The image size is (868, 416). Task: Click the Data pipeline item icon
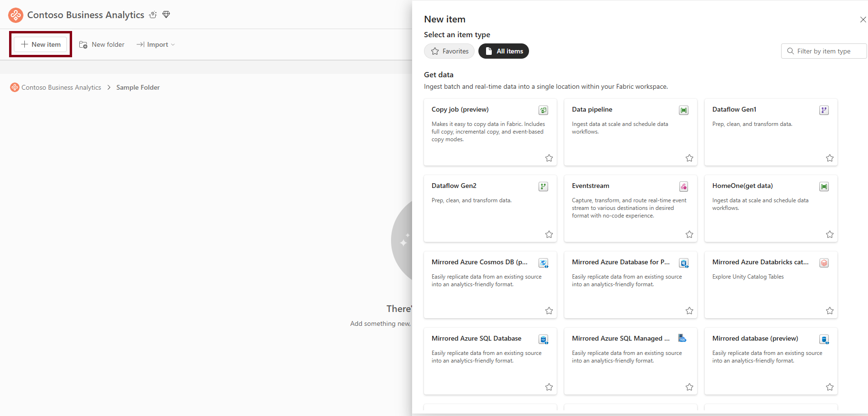pos(684,110)
